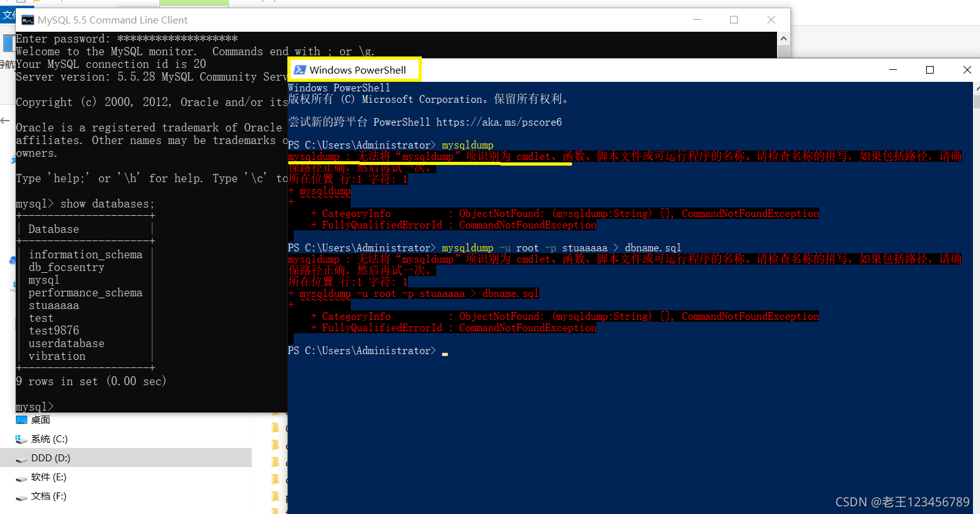Click 'userdatabase' row in database list
This screenshot has width=980, height=514.
67,343
